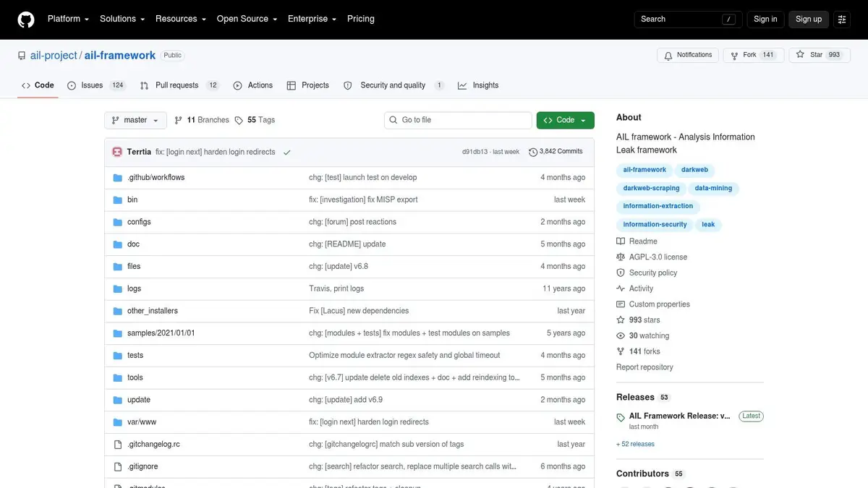Open the Platform dropdown menu
868x488 pixels.
click(x=68, y=19)
